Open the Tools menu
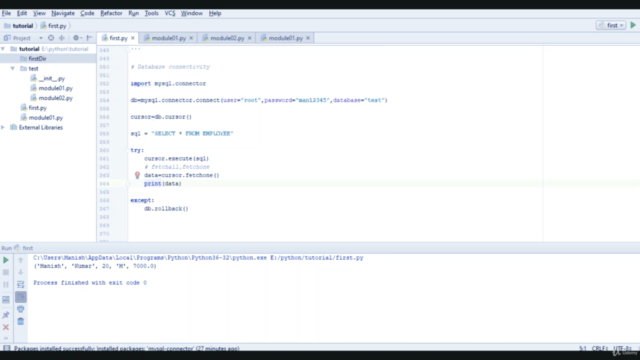Screen dimensions: 640x360 151,13
